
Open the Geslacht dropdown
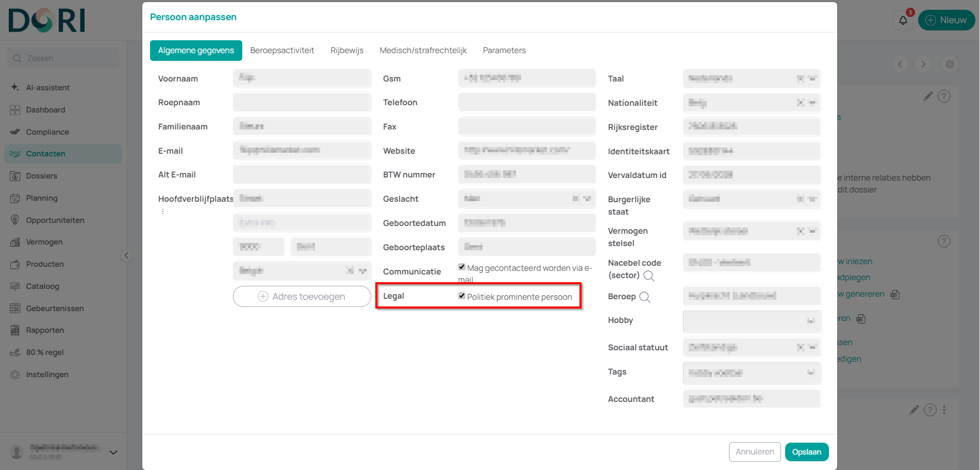527,199
